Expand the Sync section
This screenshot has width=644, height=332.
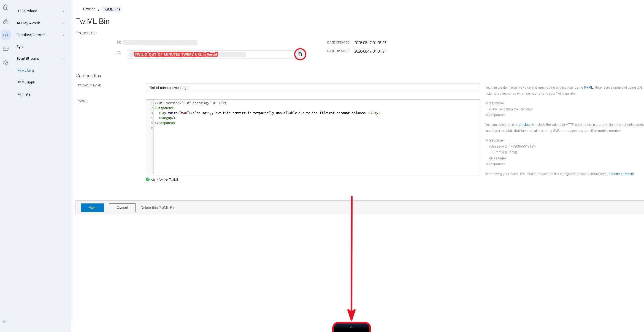tap(40, 47)
